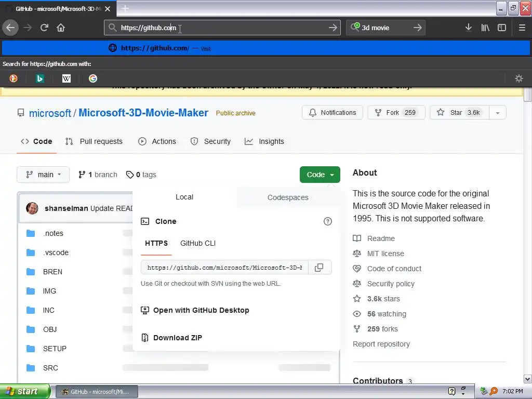
Task: Copy the clone URL with clipboard icon
Action: [319, 268]
